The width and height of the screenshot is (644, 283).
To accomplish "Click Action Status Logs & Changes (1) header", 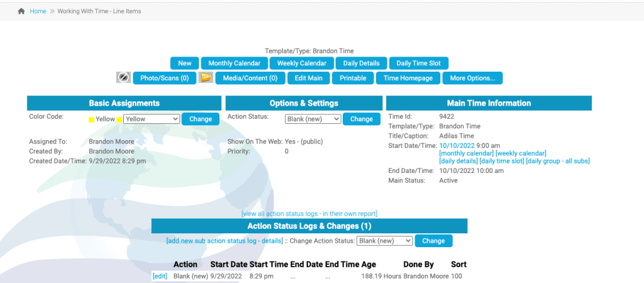I will (x=309, y=226).
